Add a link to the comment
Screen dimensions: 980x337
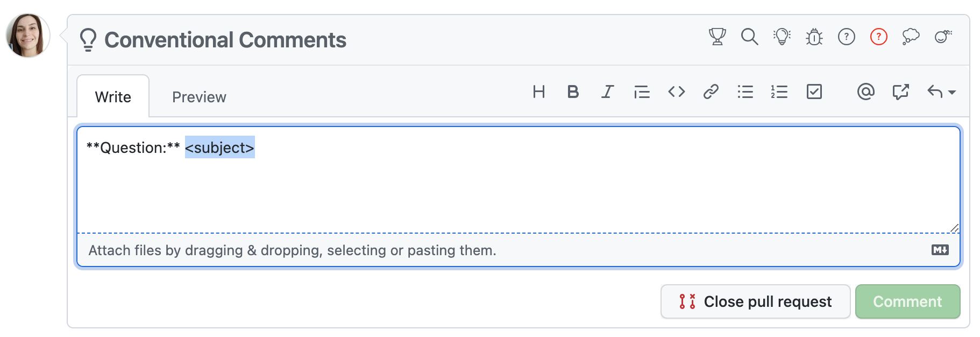(x=711, y=92)
